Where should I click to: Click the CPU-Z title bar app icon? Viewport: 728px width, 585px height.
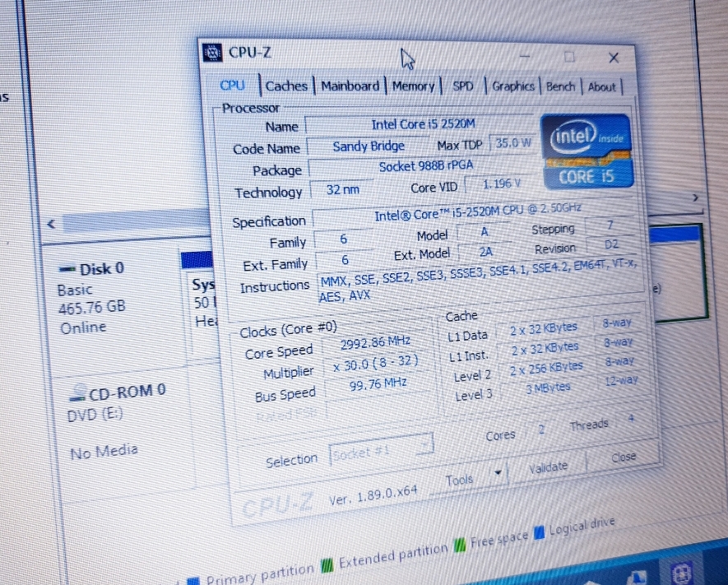213,53
